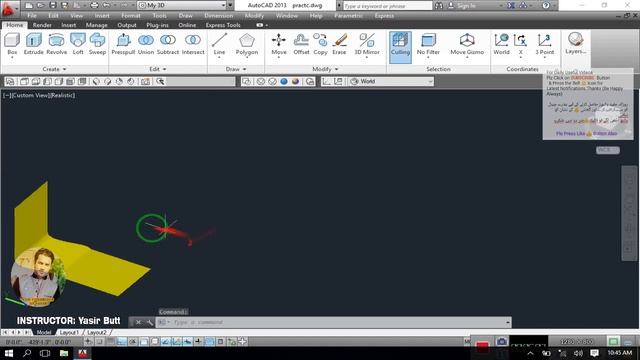Select the Box solid tool

[12, 44]
